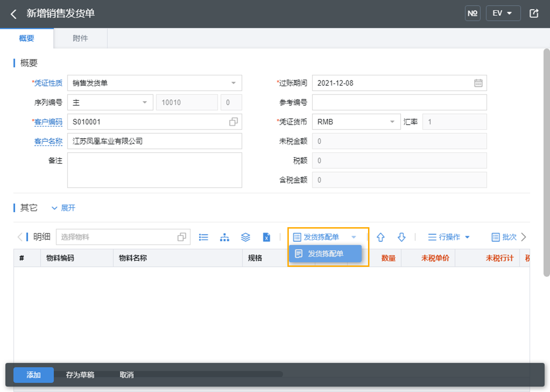This screenshot has height=392, width=550.
Task: Click the 取消 button
Action: tap(126, 375)
